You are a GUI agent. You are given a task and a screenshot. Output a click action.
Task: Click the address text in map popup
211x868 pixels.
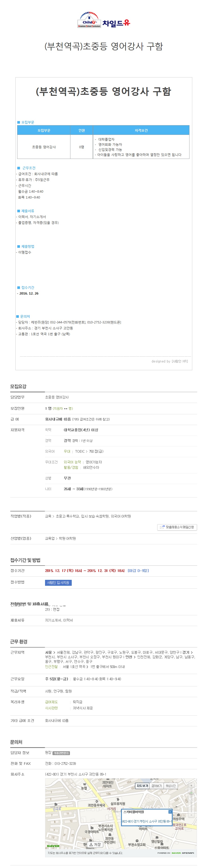[x=147, y=821]
